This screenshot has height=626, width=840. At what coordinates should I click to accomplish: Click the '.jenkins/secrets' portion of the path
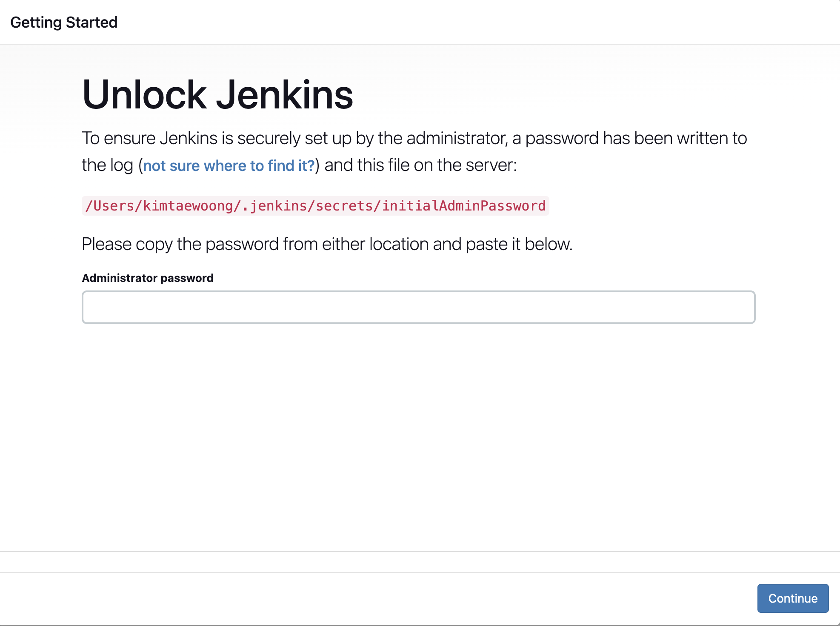click(x=307, y=206)
